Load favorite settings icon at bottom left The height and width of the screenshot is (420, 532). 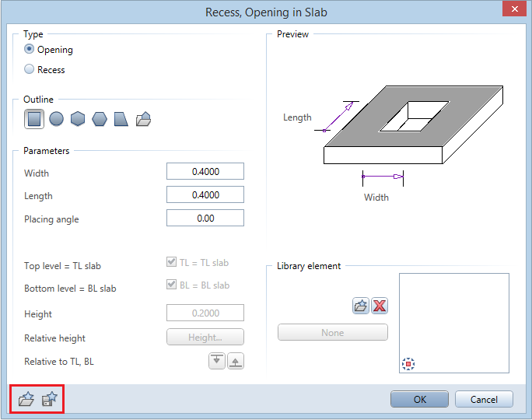[x=26, y=399]
